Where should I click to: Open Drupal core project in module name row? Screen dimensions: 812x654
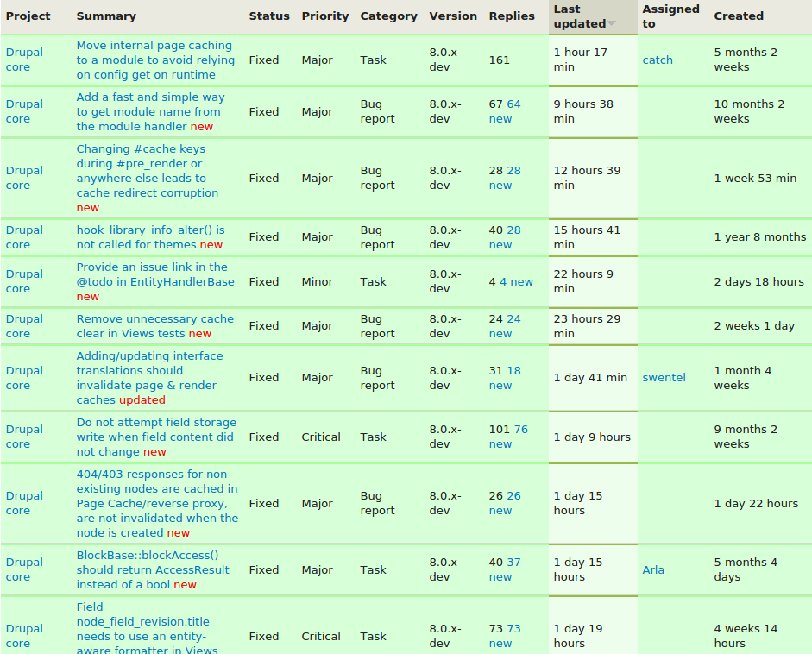tap(24, 111)
